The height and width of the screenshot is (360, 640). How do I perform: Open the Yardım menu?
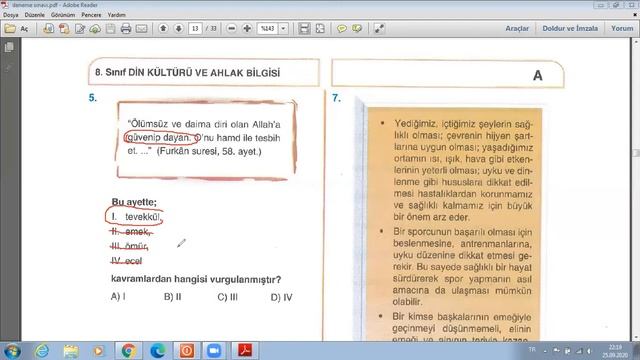(x=116, y=15)
